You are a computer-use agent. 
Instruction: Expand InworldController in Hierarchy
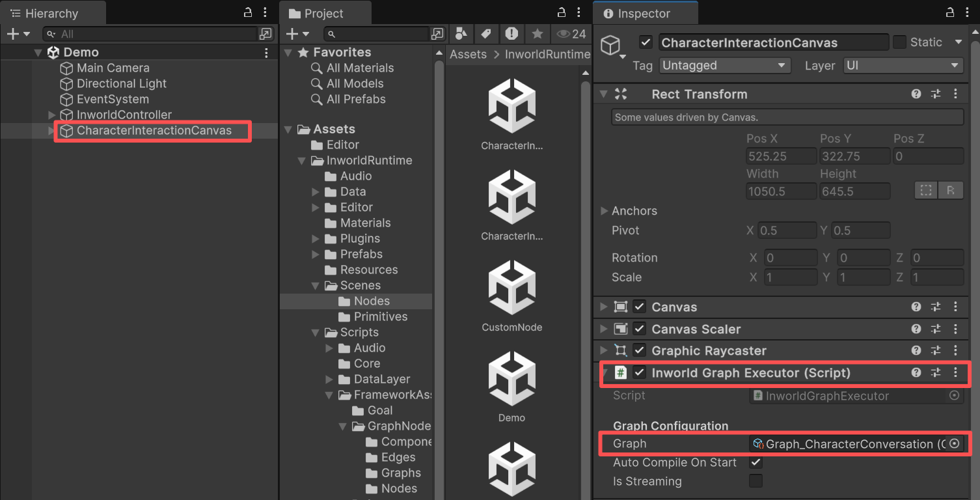(52, 115)
